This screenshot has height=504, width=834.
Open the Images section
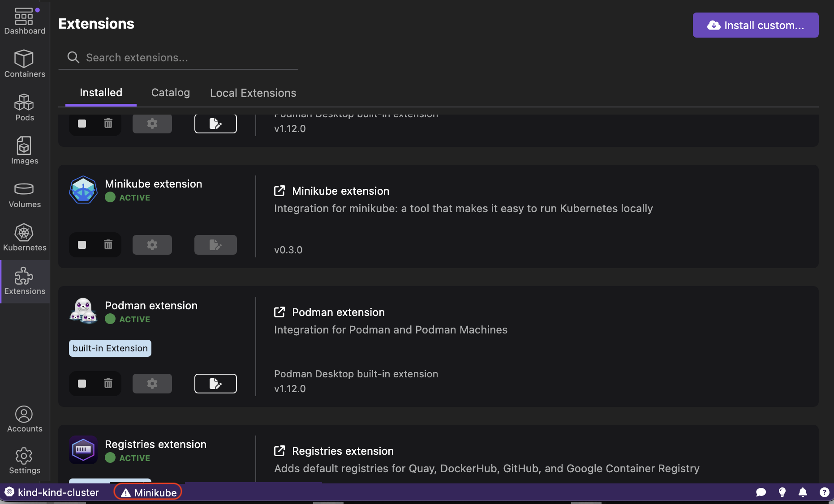coord(25,151)
